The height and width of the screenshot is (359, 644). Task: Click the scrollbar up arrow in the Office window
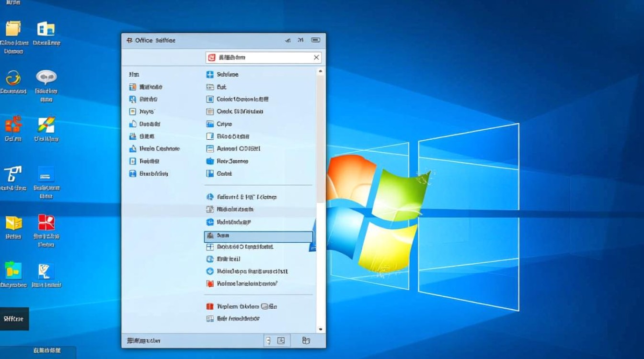321,71
